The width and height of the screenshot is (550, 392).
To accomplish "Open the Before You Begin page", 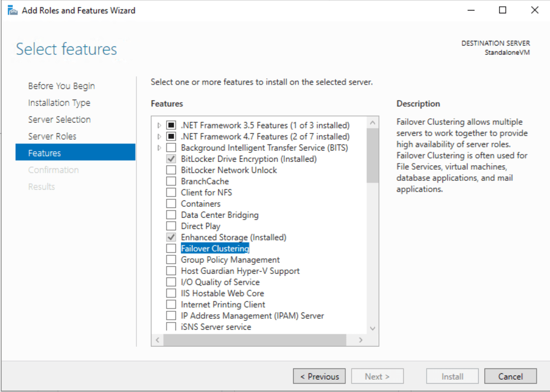I will (61, 86).
